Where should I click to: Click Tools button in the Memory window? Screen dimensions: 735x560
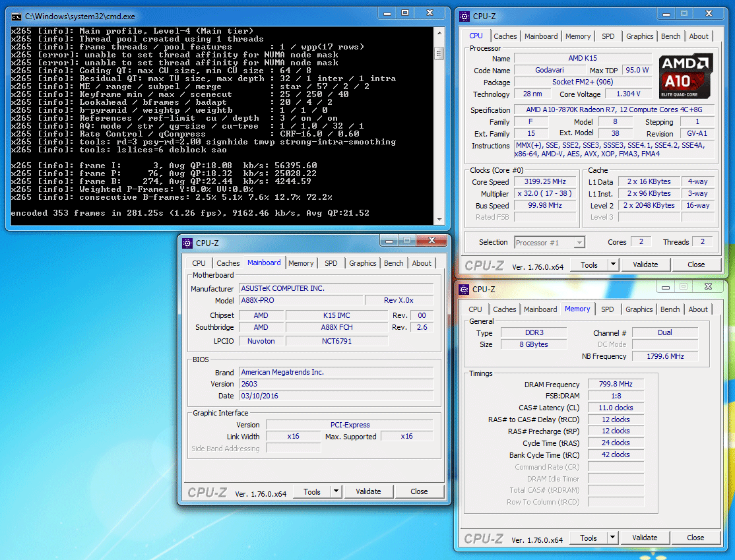(x=589, y=538)
